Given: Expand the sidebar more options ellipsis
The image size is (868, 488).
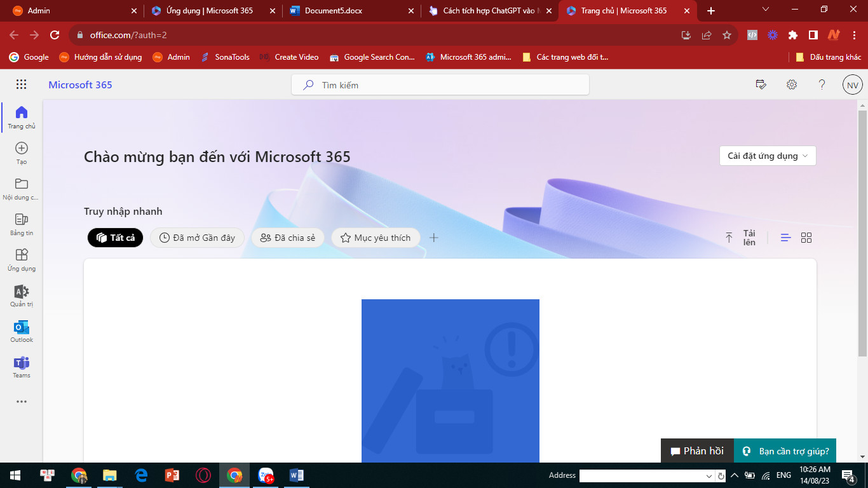Looking at the screenshot, I should (x=21, y=402).
